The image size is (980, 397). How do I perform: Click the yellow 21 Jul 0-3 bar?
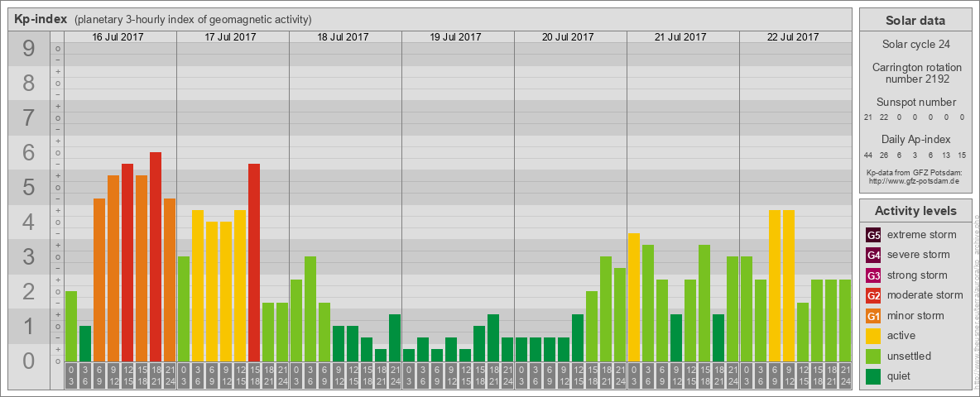coord(634,298)
